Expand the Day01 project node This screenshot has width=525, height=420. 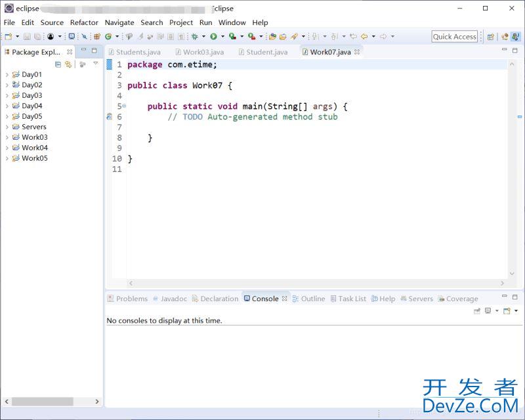tap(7, 75)
